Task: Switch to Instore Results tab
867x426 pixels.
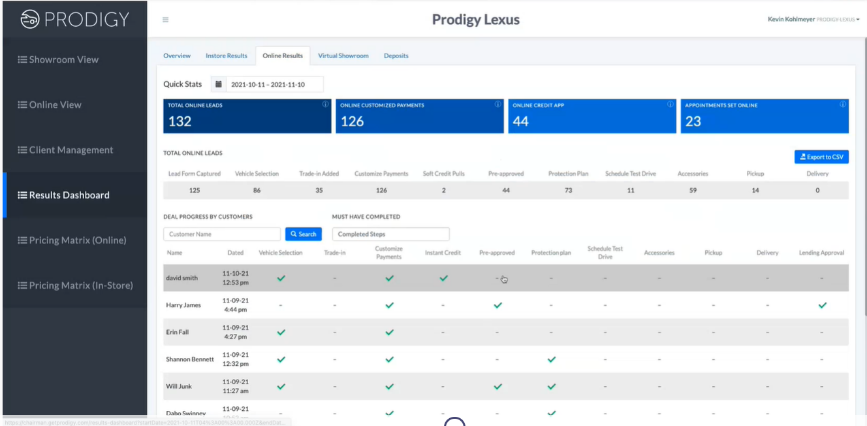Action: point(226,56)
